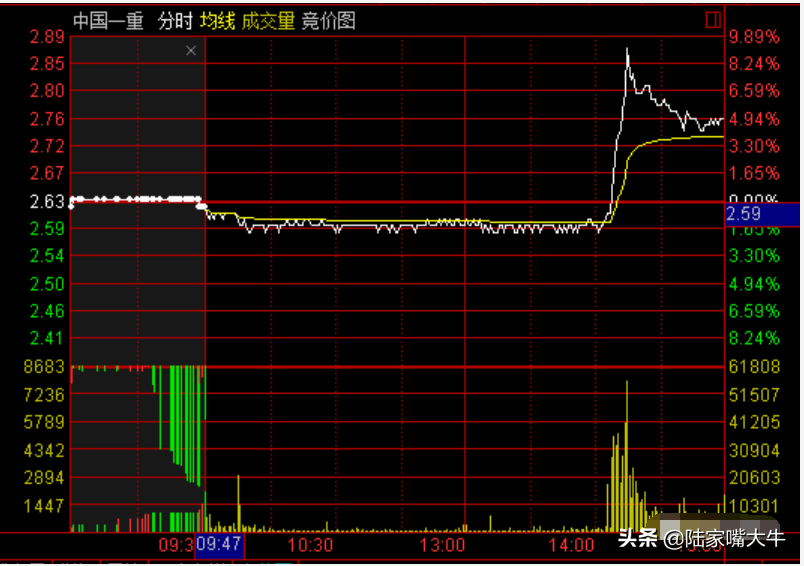
Task: Select the 13:00 time axis label
Action: pyautogui.click(x=442, y=545)
